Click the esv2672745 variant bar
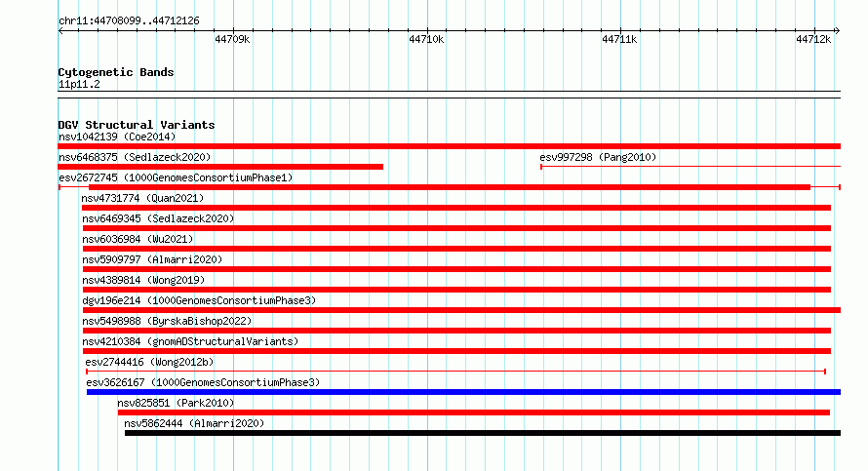This screenshot has height=471, width=868. (x=450, y=187)
